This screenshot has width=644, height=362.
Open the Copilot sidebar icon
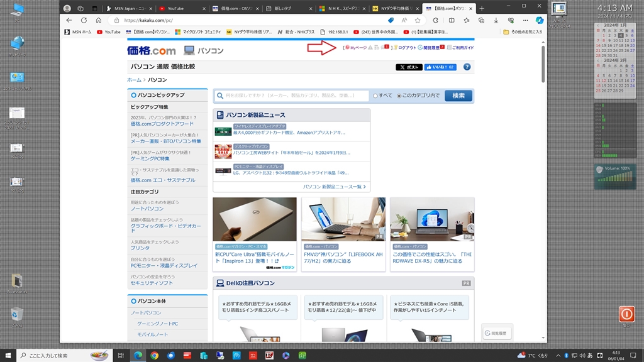pos(540,20)
